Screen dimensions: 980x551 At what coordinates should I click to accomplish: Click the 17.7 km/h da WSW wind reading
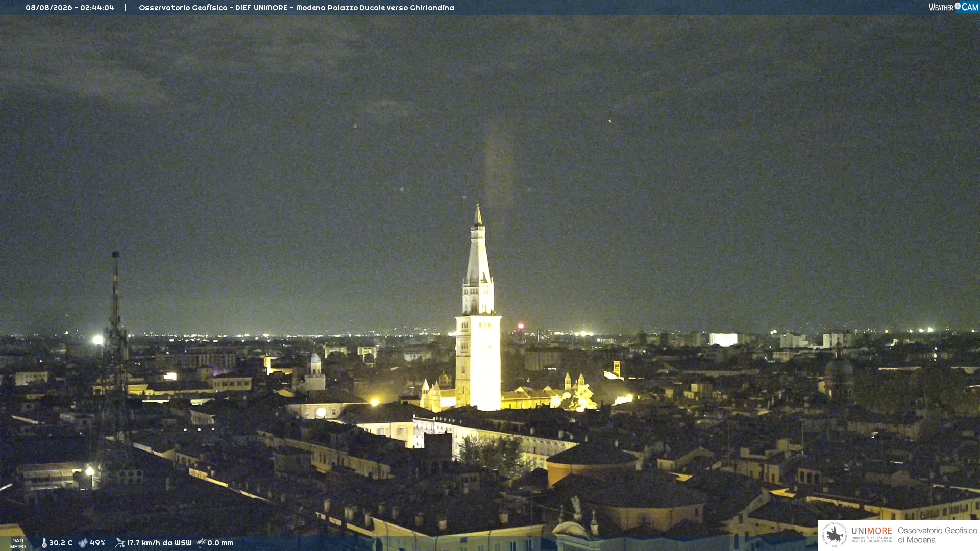point(159,543)
